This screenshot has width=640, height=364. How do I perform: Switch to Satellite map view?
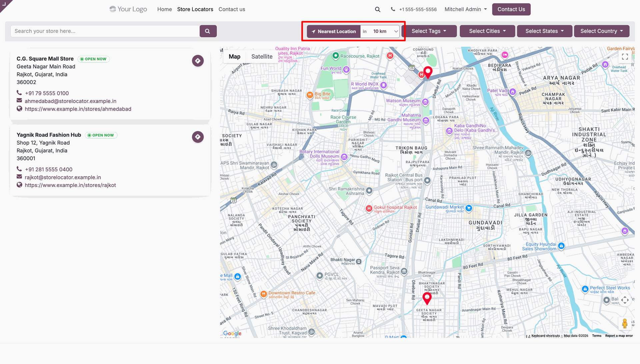262,57
